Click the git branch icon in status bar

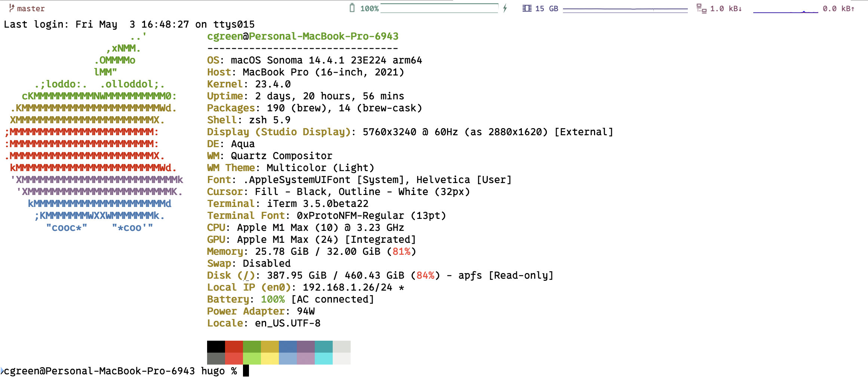click(12, 8)
